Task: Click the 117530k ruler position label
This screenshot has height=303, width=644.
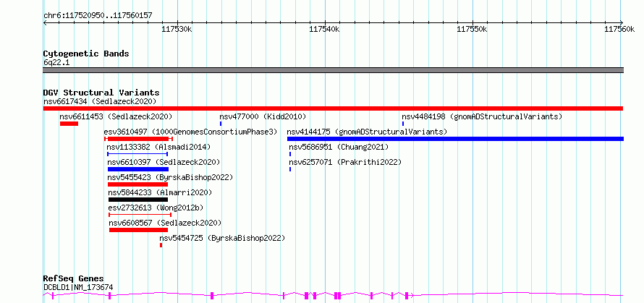Action: tap(177, 30)
